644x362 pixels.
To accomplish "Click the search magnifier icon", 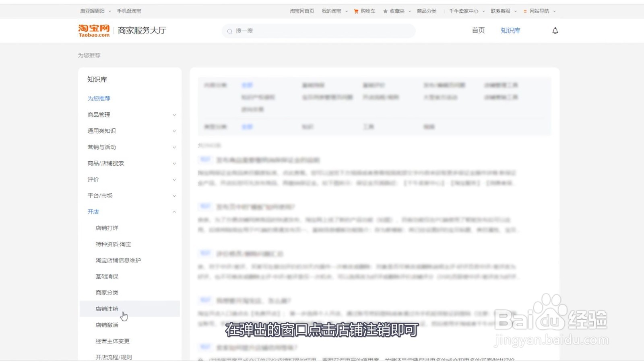I will [x=229, y=31].
